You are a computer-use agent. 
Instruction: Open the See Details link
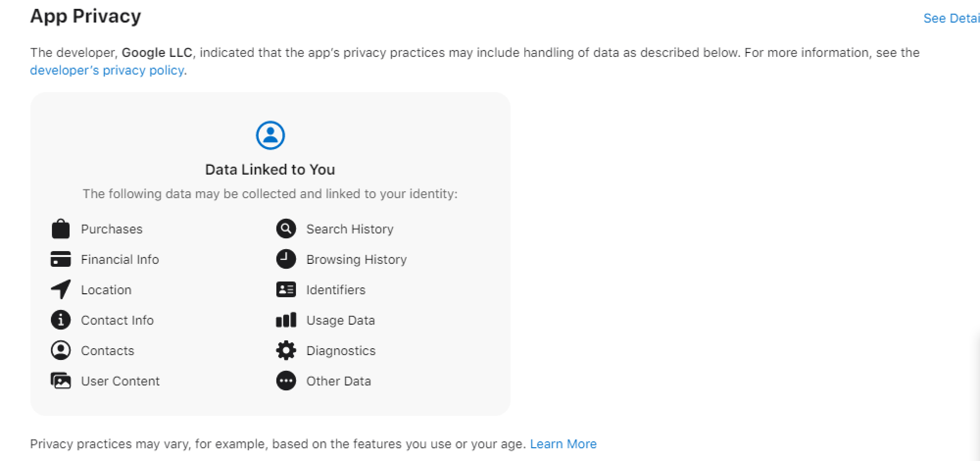[x=952, y=18]
